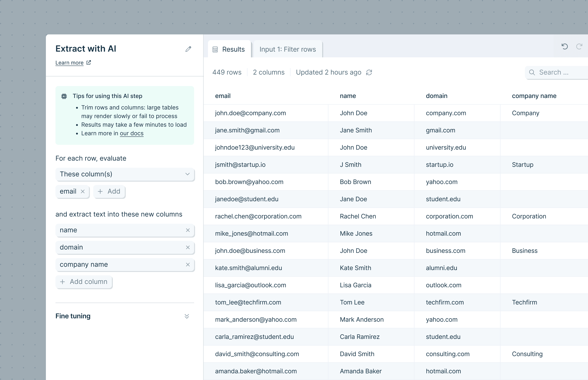Screen dimensions: 588x380
Task: Click the domain column header
Action: [436, 96]
